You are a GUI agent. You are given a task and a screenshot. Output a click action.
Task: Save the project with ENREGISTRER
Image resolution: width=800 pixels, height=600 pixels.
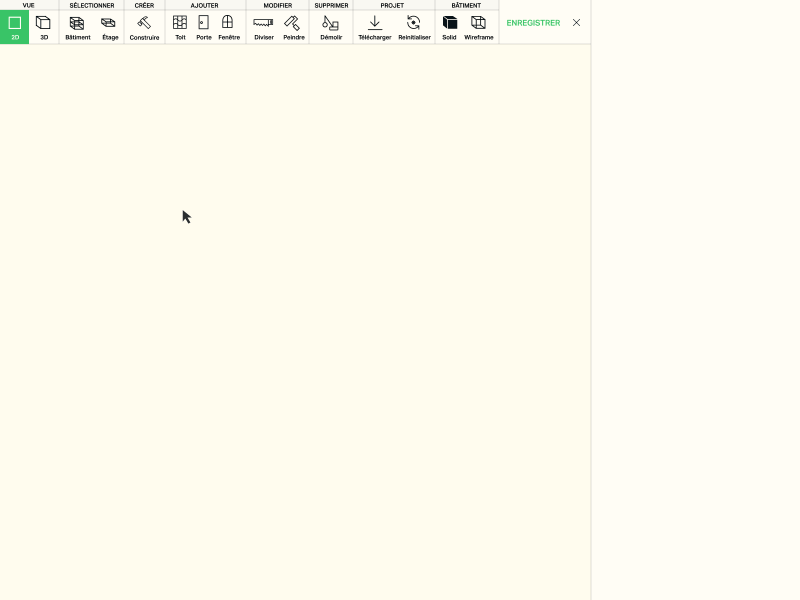click(x=533, y=22)
